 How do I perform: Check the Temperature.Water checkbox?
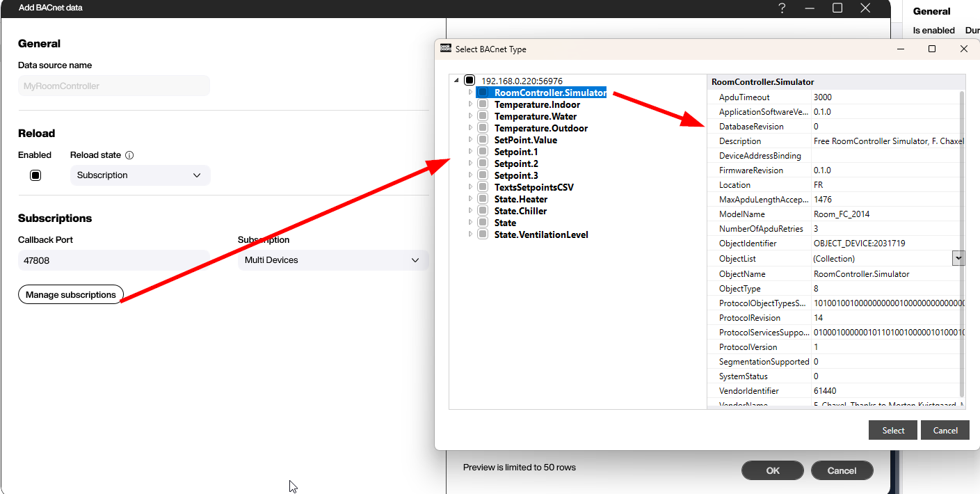pyautogui.click(x=482, y=116)
